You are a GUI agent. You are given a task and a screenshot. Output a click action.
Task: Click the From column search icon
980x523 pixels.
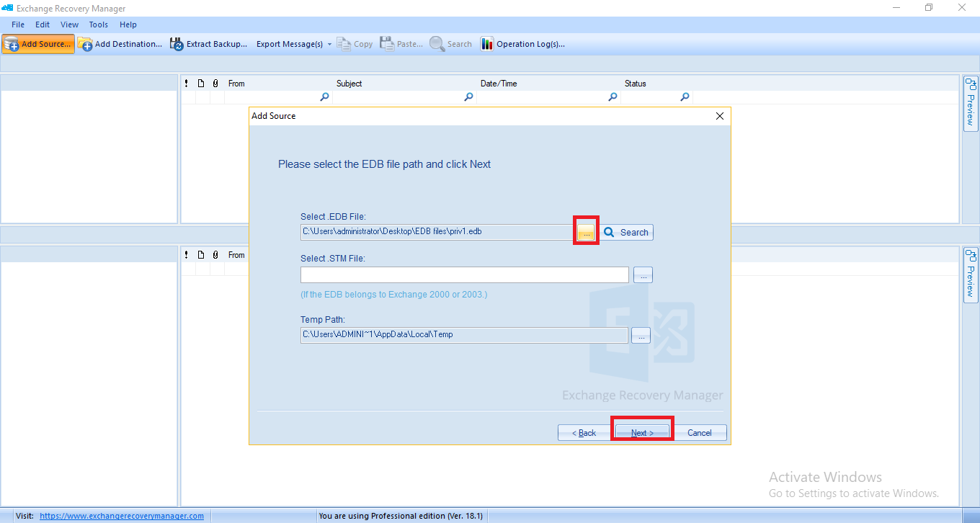(x=324, y=97)
